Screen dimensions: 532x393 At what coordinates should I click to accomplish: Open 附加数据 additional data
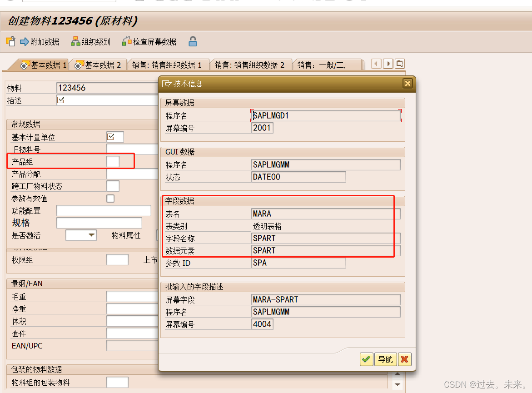pos(40,42)
